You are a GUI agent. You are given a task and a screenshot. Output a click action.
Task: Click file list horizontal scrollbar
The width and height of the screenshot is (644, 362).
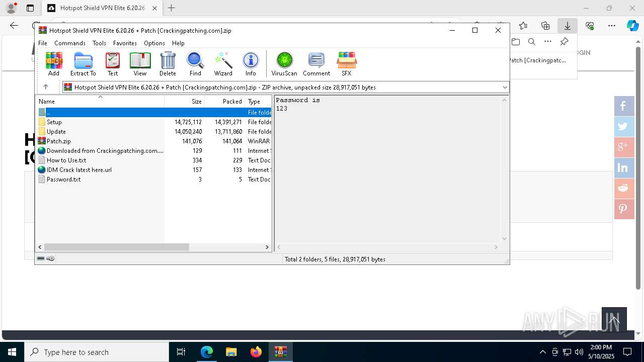point(116,247)
